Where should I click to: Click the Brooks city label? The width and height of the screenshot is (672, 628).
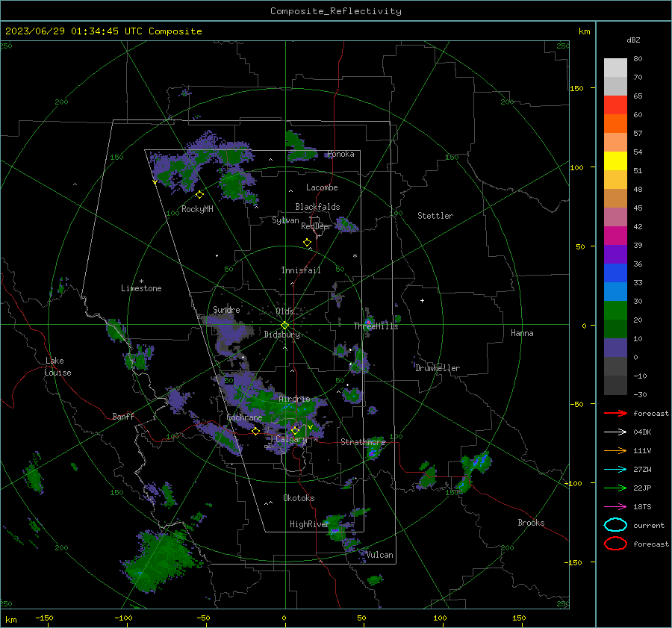tap(531, 523)
